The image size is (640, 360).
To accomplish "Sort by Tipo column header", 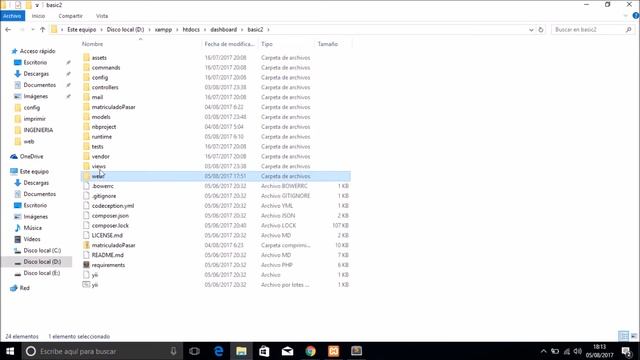I will pos(286,44).
